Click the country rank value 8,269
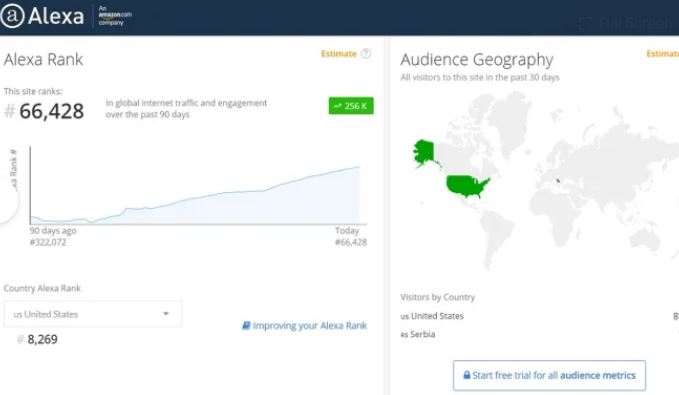 coord(42,339)
